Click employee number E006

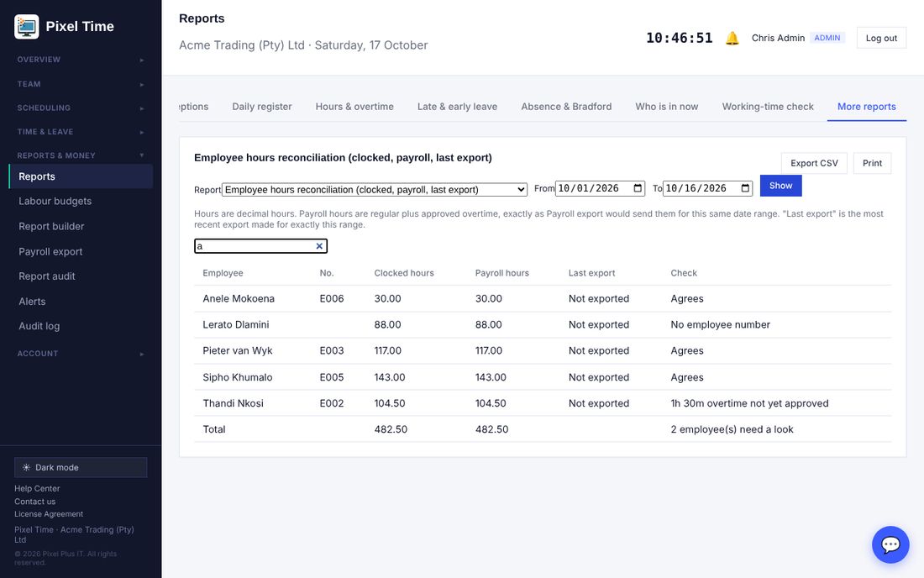click(332, 299)
